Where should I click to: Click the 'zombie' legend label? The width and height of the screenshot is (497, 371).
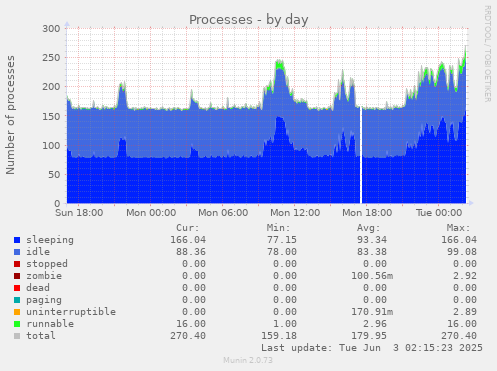pos(44,276)
